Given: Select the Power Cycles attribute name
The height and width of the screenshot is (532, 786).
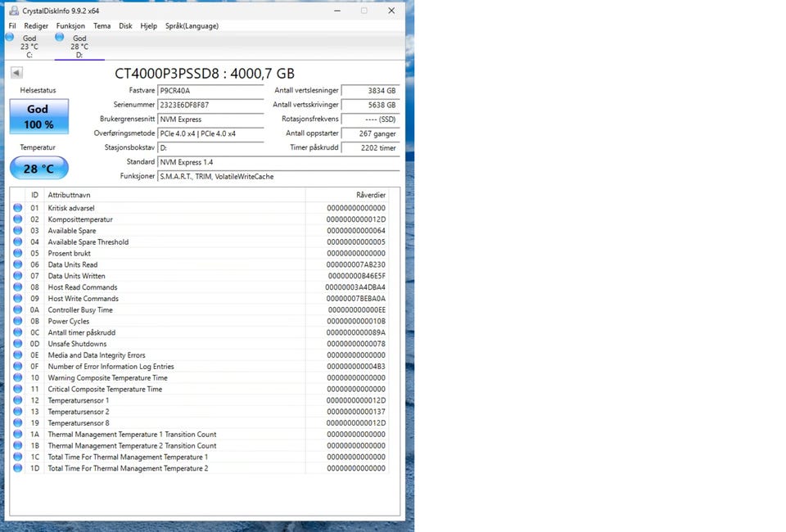Looking at the screenshot, I should click(x=69, y=321).
